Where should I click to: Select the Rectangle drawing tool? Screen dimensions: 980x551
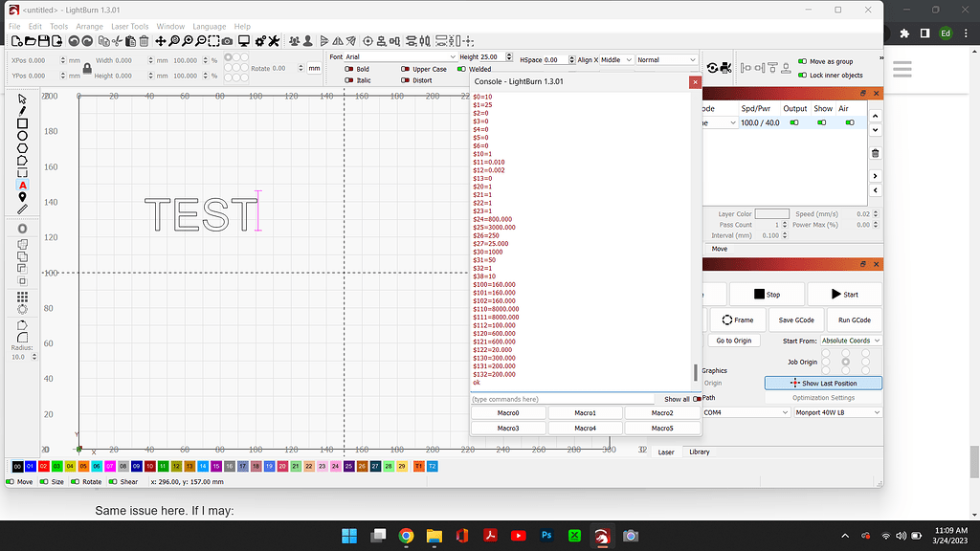click(23, 123)
